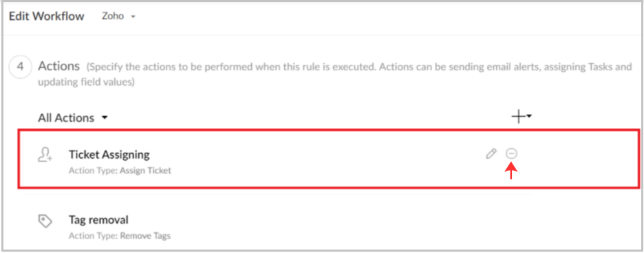The height and width of the screenshot is (253, 644).
Task: Edit Ticket Assigning with the pencil icon
Action: click(491, 154)
